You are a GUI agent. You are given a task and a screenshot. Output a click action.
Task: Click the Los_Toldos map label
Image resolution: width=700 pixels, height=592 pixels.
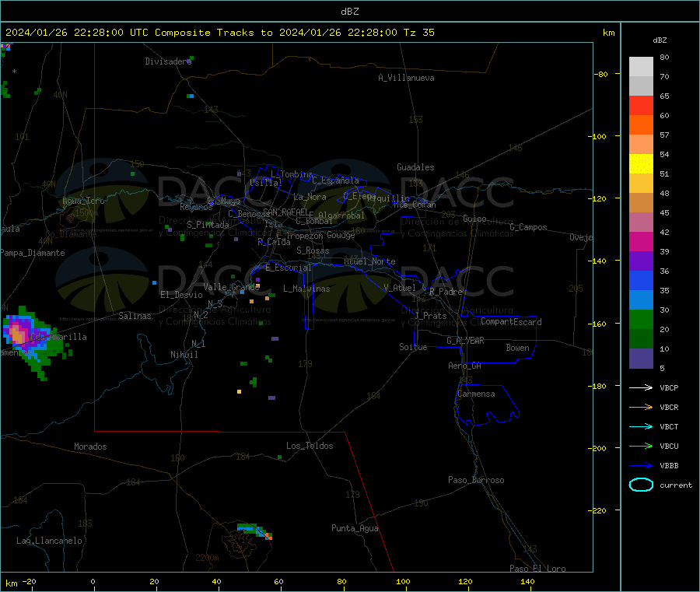pyautogui.click(x=310, y=446)
